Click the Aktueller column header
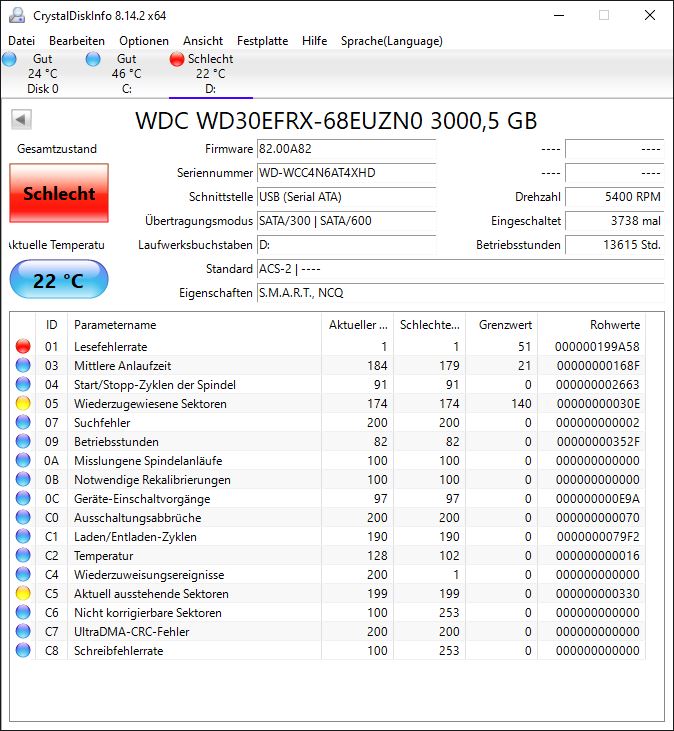This screenshot has width=674, height=731. pos(358,325)
